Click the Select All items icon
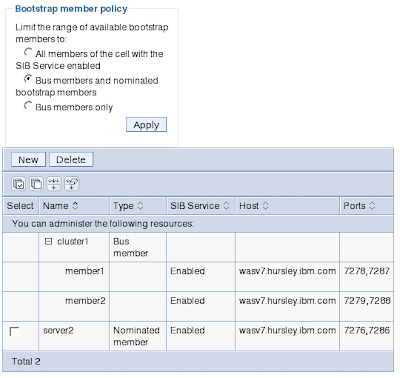Viewport: 400px width, 378px height. [18, 184]
